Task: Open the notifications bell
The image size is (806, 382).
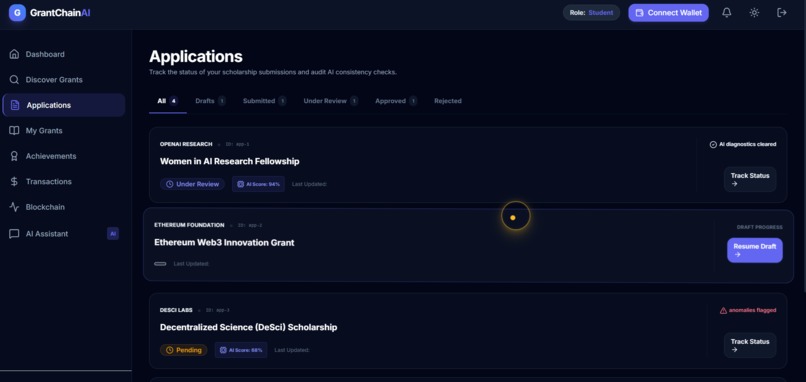Action: pyautogui.click(x=726, y=13)
